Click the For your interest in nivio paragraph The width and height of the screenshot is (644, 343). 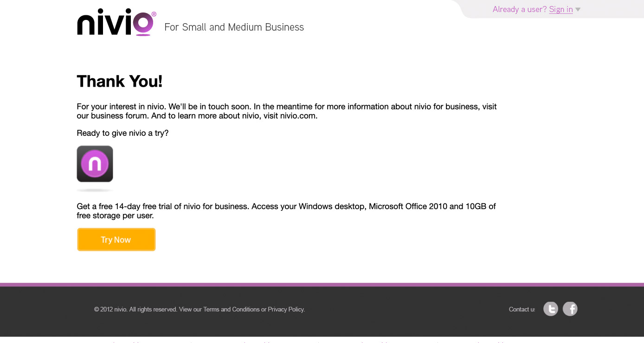(287, 111)
